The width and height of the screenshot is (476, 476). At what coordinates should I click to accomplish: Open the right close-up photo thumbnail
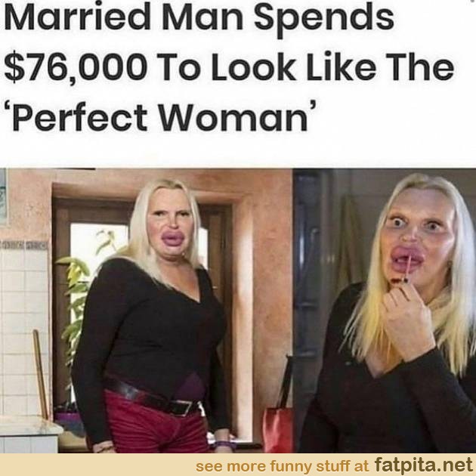point(385,311)
